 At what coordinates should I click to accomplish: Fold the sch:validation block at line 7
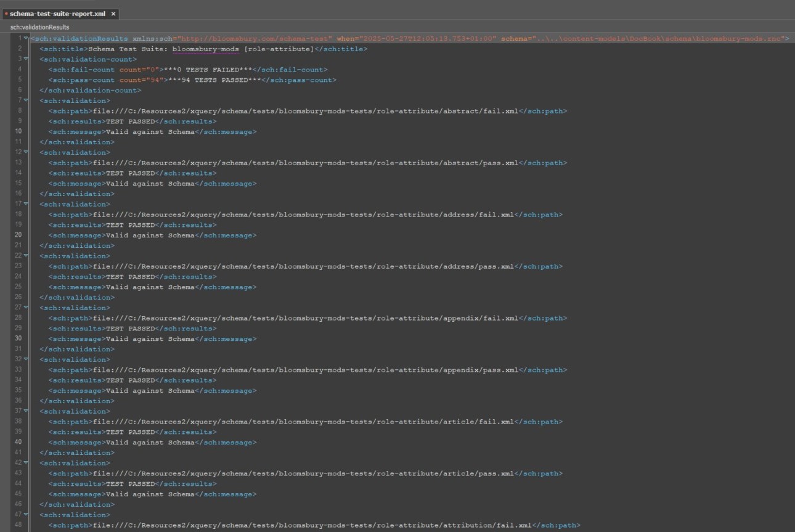point(26,100)
